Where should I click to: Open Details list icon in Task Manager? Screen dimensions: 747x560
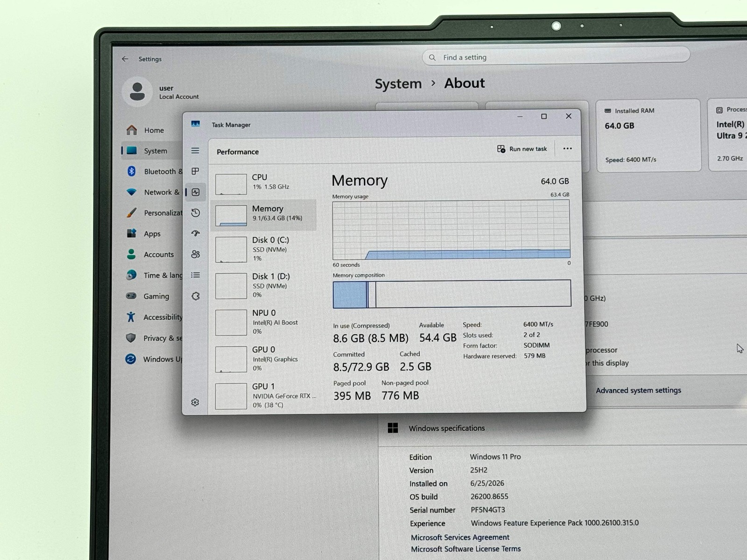click(x=196, y=275)
